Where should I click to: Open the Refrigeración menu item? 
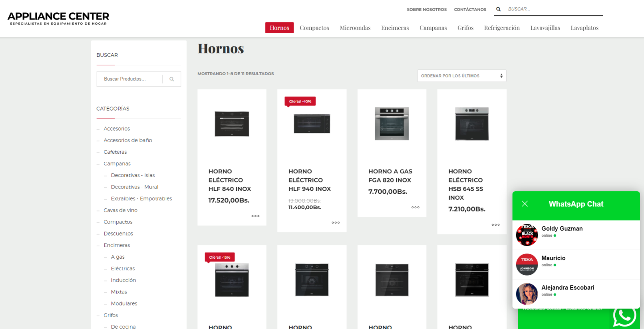coord(502,28)
